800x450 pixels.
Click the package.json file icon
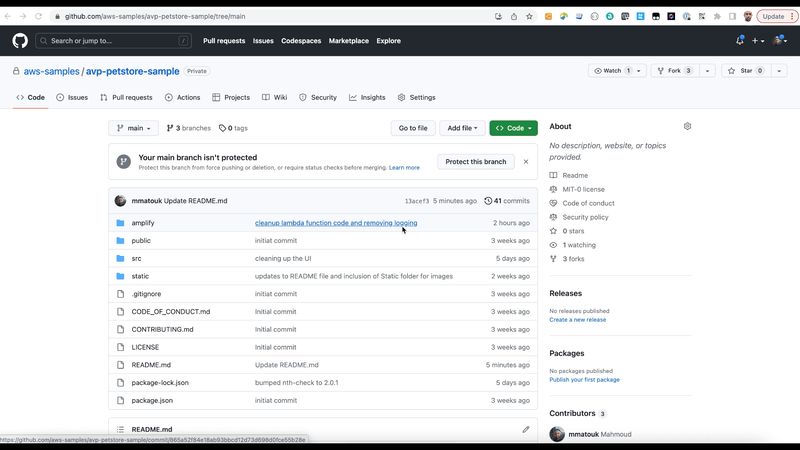pos(120,401)
